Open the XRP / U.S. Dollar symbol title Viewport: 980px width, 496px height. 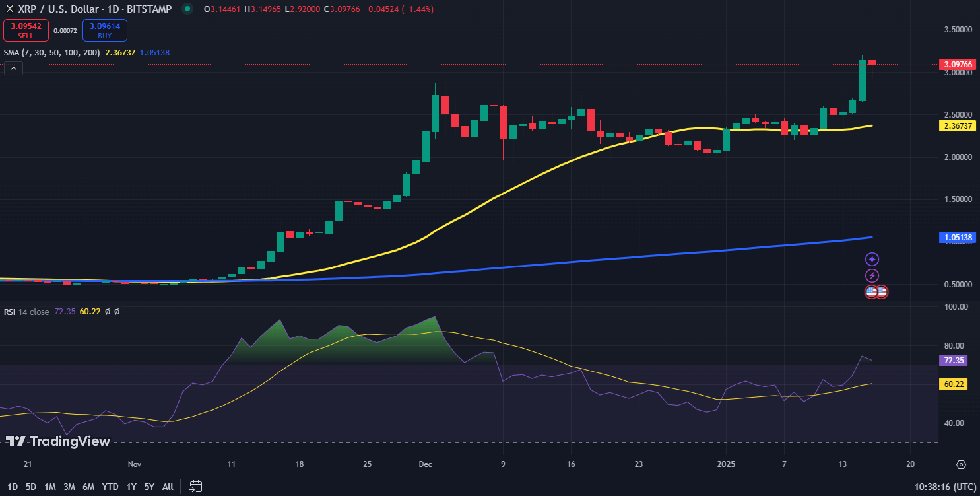point(94,9)
